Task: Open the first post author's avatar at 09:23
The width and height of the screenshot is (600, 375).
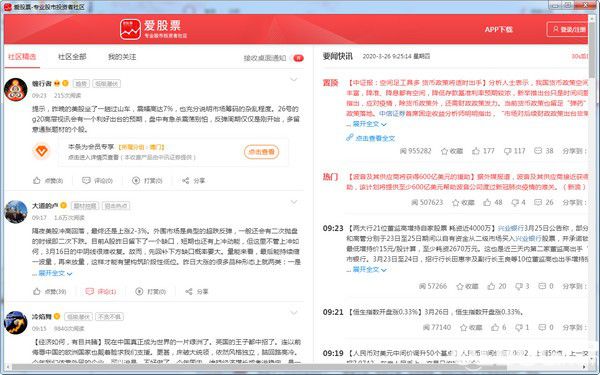Action: pyautogui.click(x=15, y=90)
